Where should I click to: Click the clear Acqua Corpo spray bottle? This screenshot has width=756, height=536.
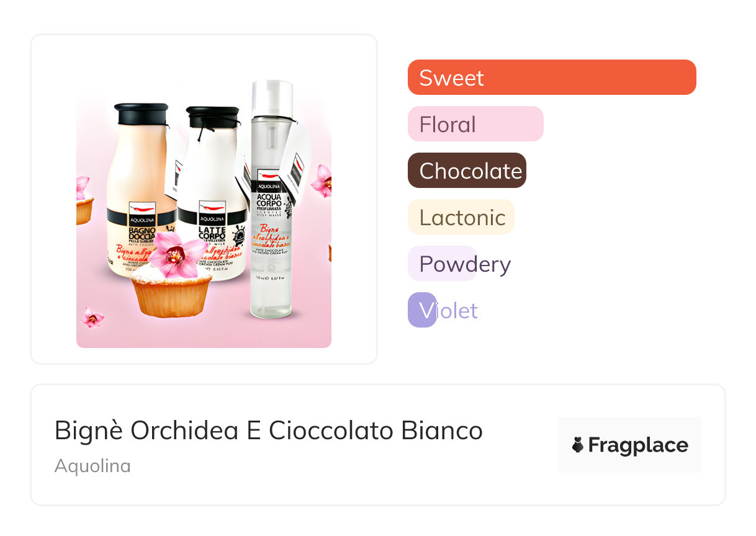[271, 223]
